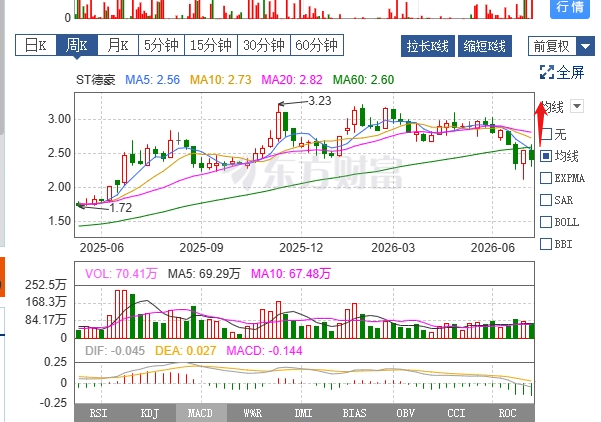The width and height of the screenshot is (601, 422).
Task: Switch to the 日K tab
Action: pos(36,45)
